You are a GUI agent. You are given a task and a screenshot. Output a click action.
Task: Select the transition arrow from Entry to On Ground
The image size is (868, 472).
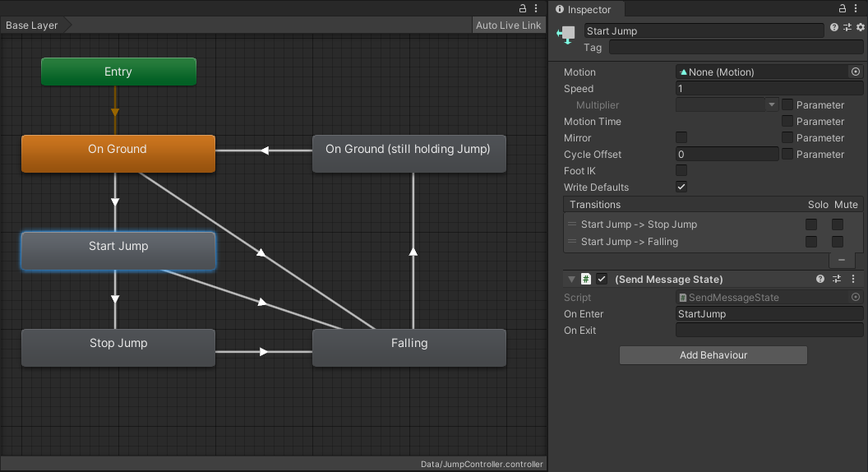[x=115, y=113]
